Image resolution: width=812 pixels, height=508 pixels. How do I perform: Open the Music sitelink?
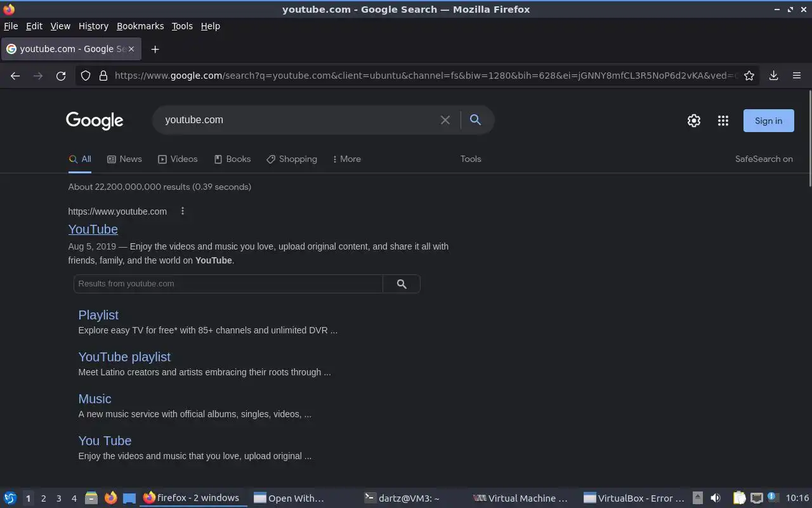95,399
